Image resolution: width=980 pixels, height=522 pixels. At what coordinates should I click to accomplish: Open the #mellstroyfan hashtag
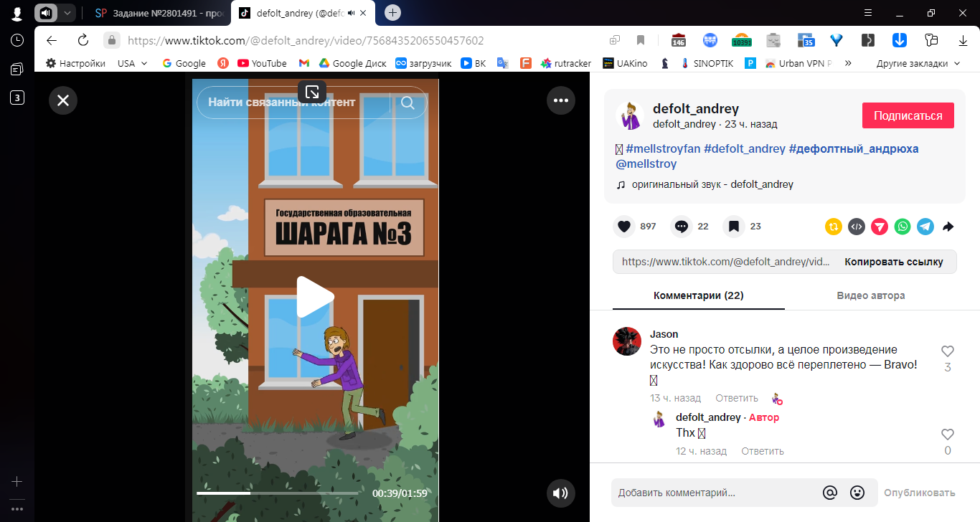[663, 148]
